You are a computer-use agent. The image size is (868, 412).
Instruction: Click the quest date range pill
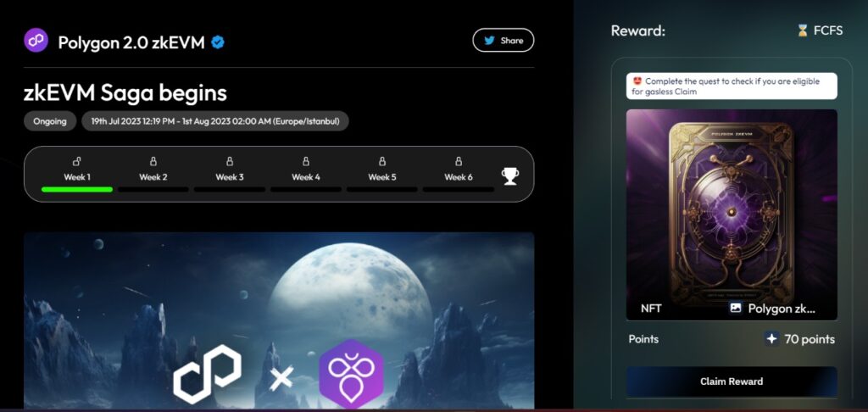pyautogui.click(x=215, y=121)
